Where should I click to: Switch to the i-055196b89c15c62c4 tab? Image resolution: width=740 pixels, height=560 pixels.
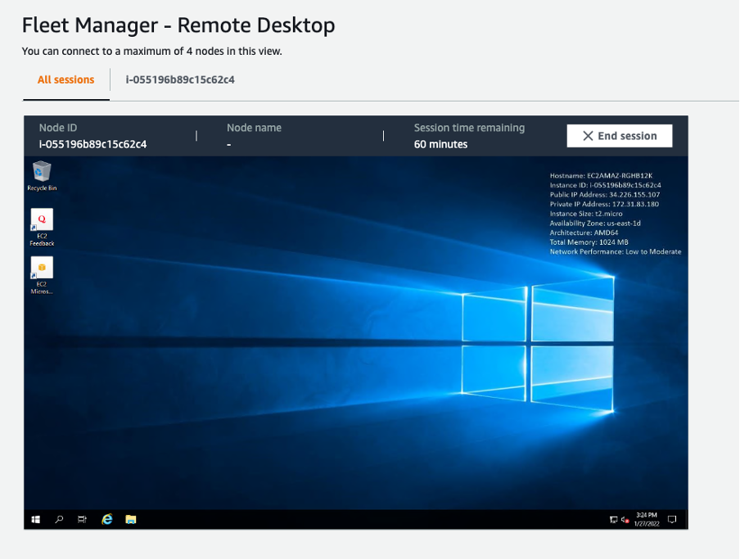point(180,79)
